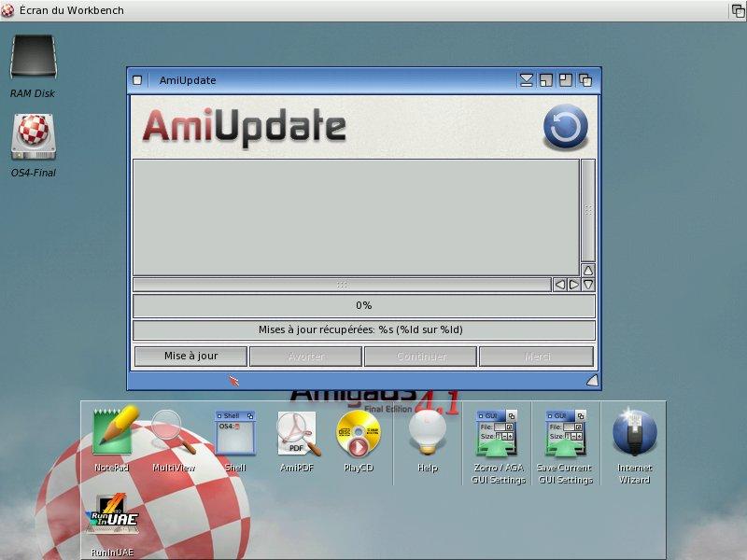Click the "Mises à jour récupérées" status text

(x=360, y=329)
